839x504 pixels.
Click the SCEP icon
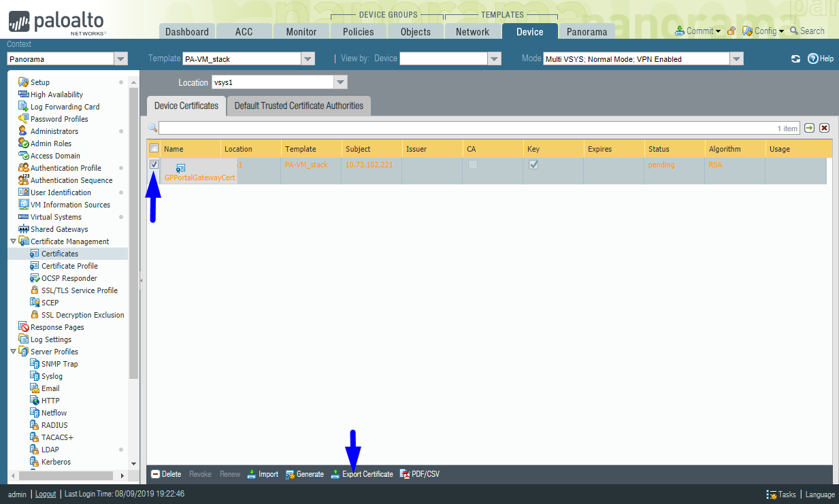click(35, 303)
